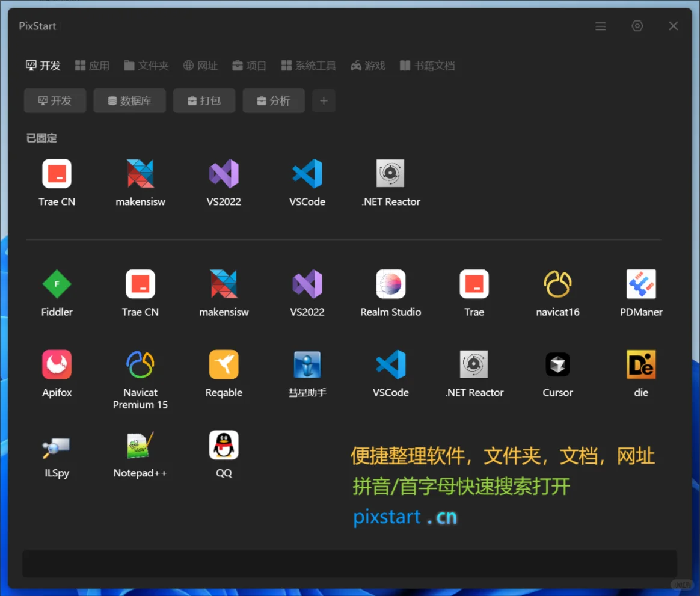
Task: Add a new group with the + button
Action: (x=324, y=100)
